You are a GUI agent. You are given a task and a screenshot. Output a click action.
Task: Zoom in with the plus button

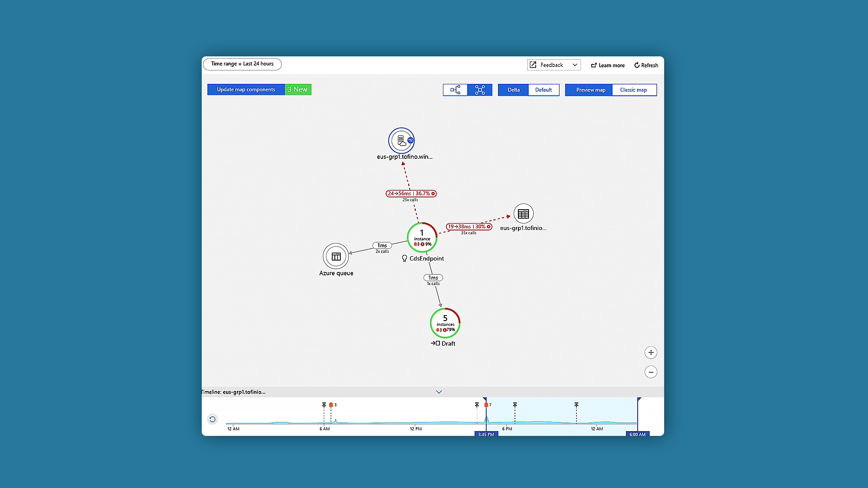tap(651, 352)
